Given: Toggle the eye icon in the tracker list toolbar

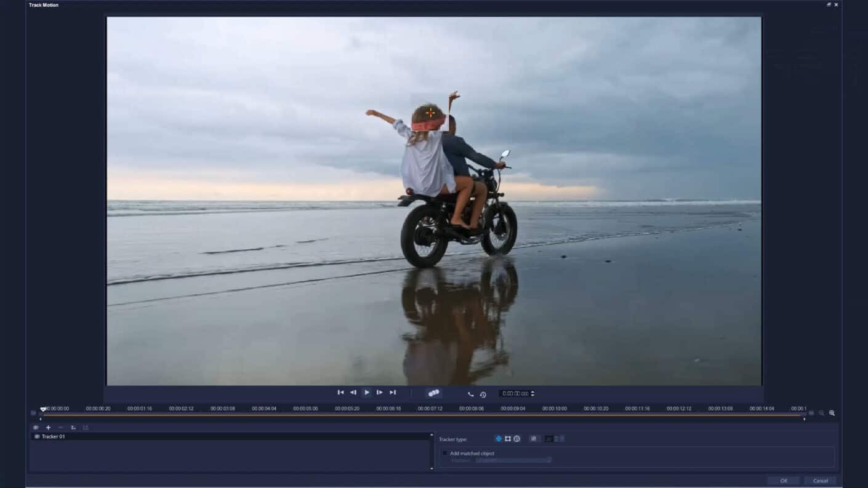Looking at the screenshot, I should click(35, 427).
